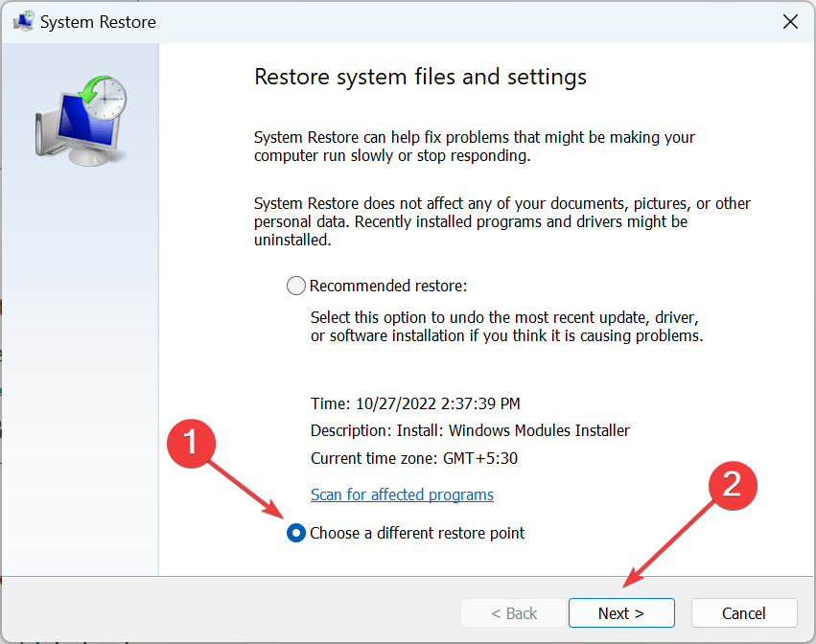The height and width of the screenshot is (644, 816).
Task: Click the Time: 10/27/2022 2:37:39 PM text
Action: [415, 403]
